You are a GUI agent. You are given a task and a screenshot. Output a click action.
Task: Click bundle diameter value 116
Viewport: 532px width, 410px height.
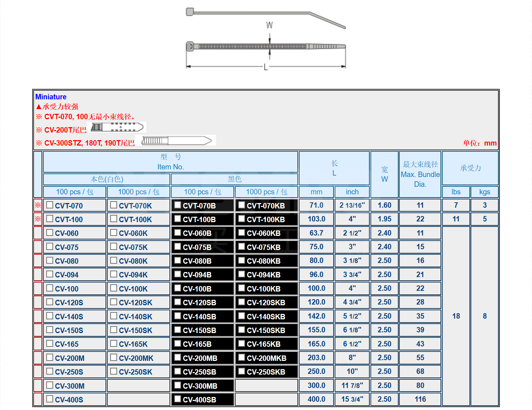[x=420, y=399]
